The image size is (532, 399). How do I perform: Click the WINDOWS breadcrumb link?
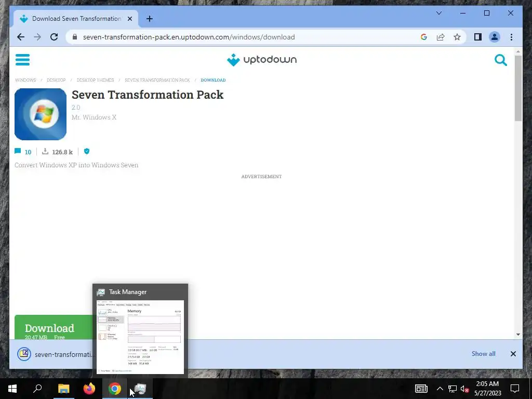point(25,80)
